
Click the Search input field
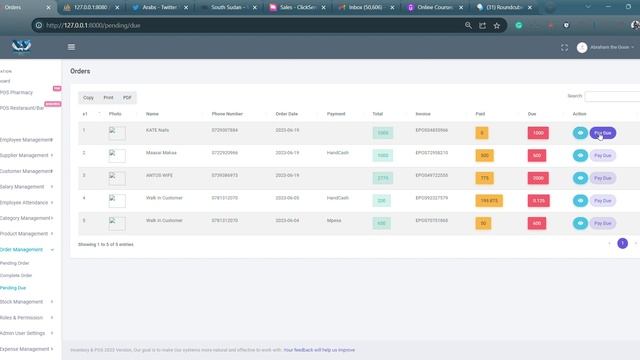(612, 96)
